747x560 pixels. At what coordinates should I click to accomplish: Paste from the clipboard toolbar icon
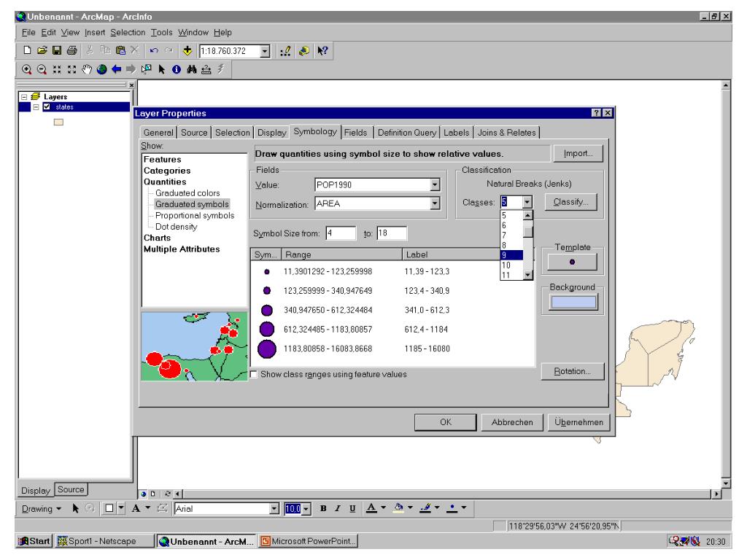(120, 50)
